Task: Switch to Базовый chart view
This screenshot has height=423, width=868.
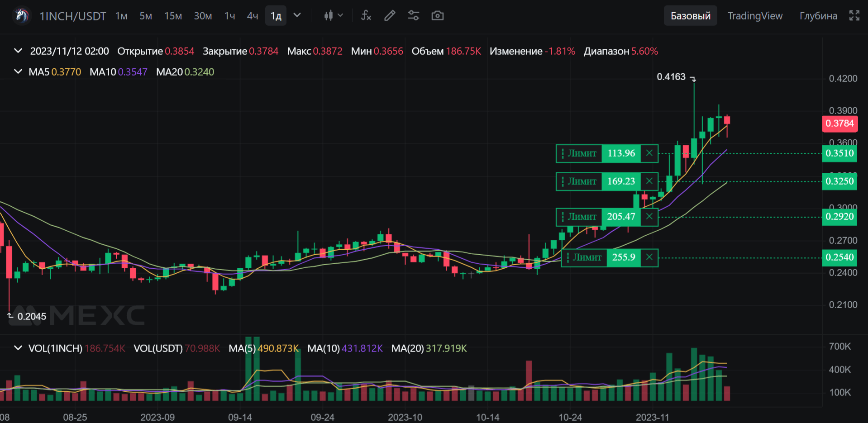Action: 691,16
